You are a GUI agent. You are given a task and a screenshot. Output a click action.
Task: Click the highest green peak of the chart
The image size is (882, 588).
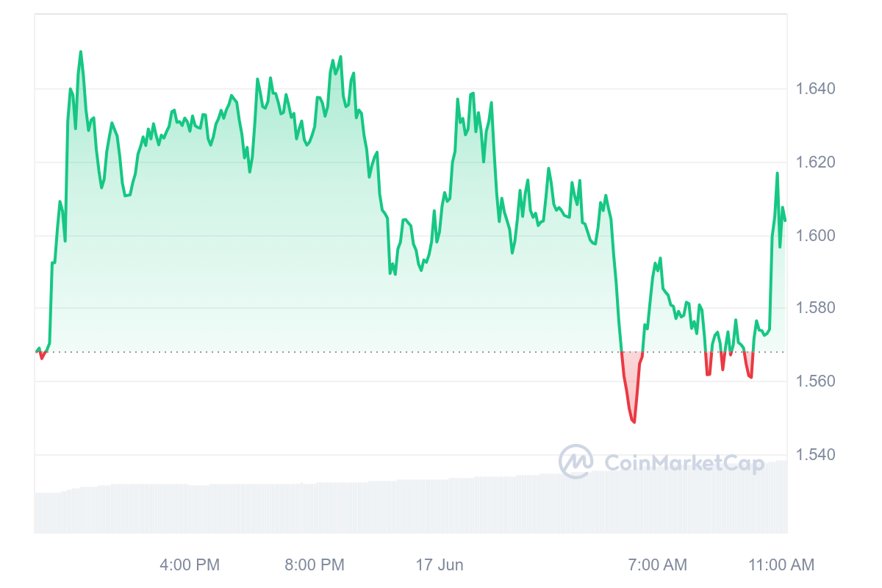(81, 51)
